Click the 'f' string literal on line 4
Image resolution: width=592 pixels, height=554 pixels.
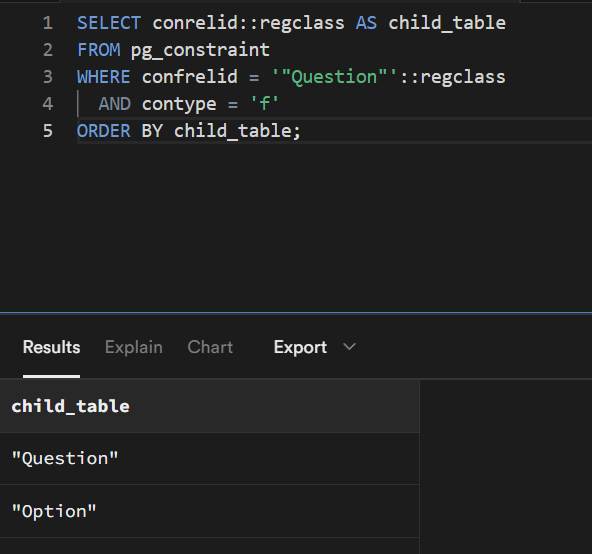[x=264, y=104]
